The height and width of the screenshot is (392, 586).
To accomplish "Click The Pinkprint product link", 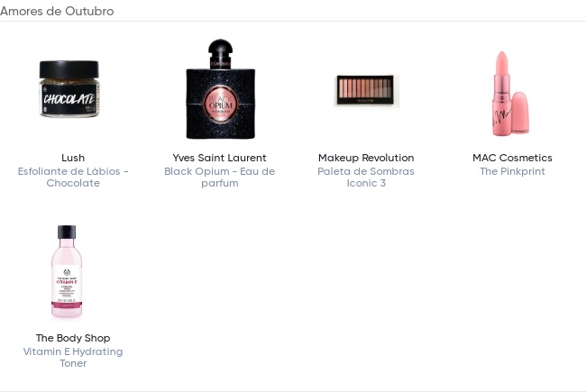I will click(x=512, y=171).
